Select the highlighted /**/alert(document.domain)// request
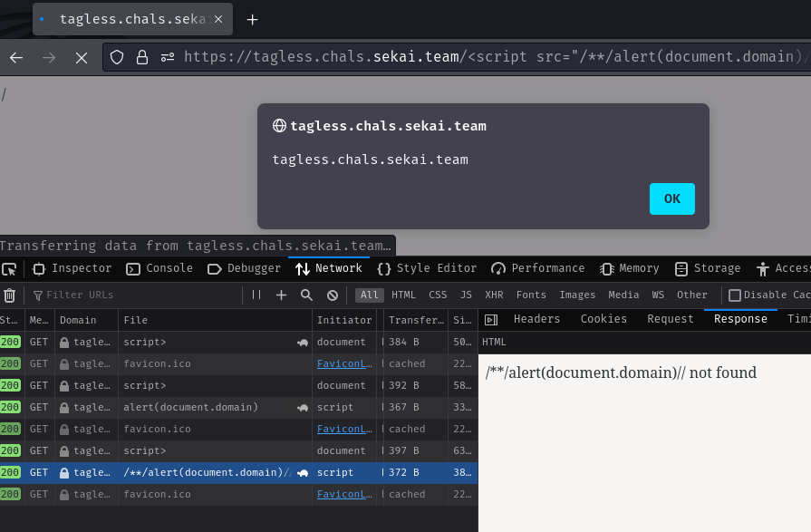The image size is (811, 532). [238, 472]
